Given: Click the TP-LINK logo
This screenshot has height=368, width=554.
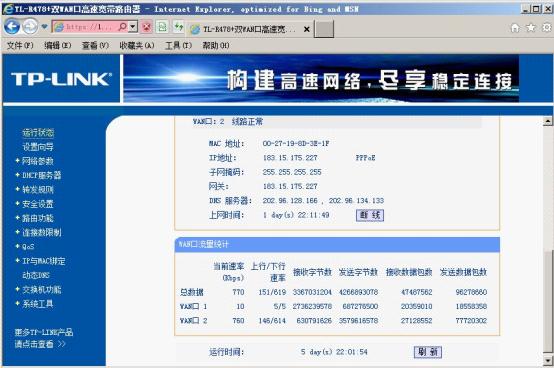Looking at the screenshot, I should [x=61, y=79].
